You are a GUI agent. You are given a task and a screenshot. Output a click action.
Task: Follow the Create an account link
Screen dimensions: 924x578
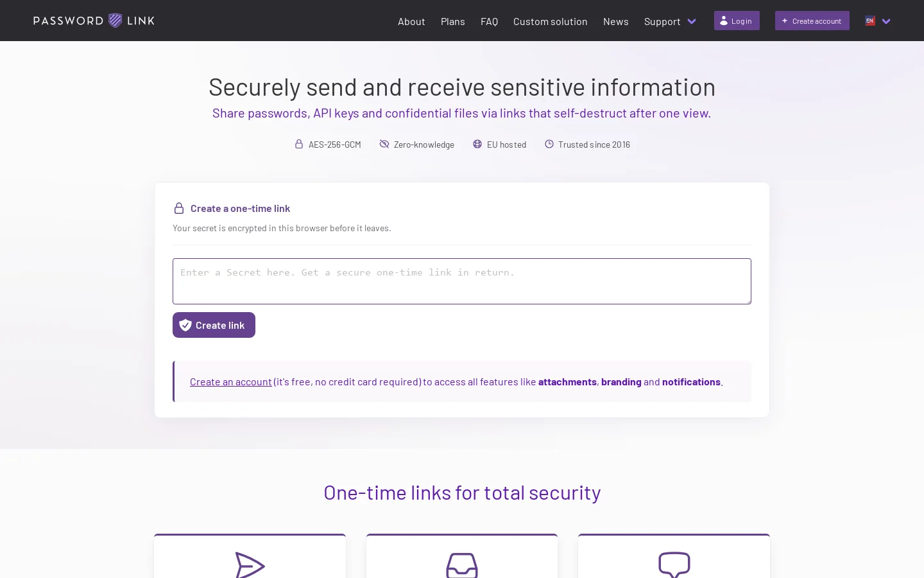pyautogui.click(x=231, y=381)
